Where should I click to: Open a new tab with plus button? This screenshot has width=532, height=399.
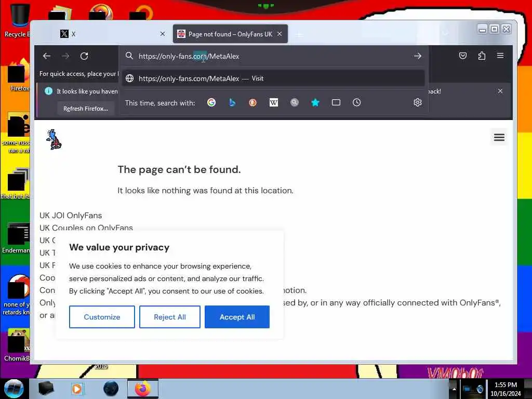click(x=299, y=35)
